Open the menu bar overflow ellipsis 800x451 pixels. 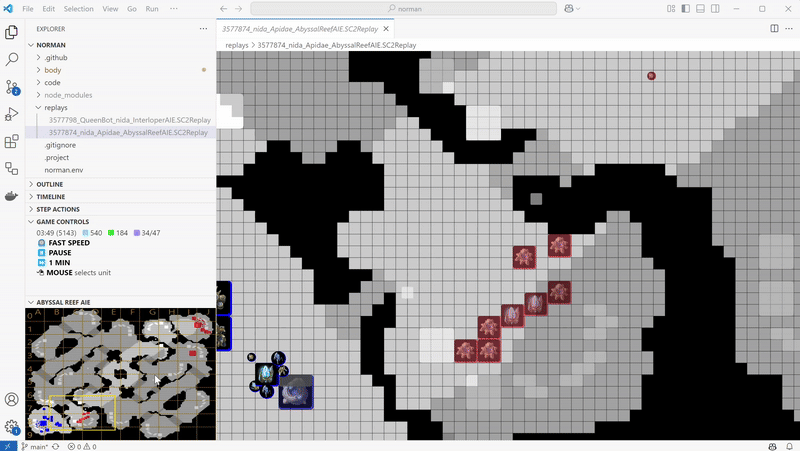pyautogui.click(x=173, y=9)
